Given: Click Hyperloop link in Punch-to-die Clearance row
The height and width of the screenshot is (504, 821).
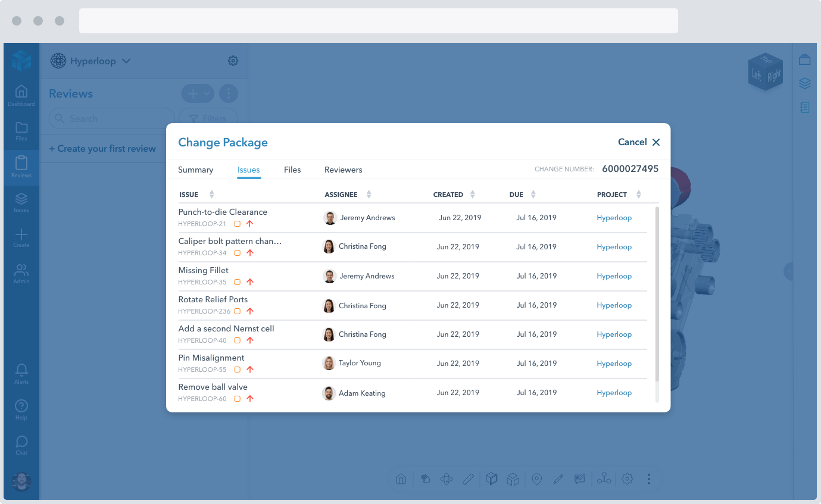Looking at the screenshot, I should point(614,218).
